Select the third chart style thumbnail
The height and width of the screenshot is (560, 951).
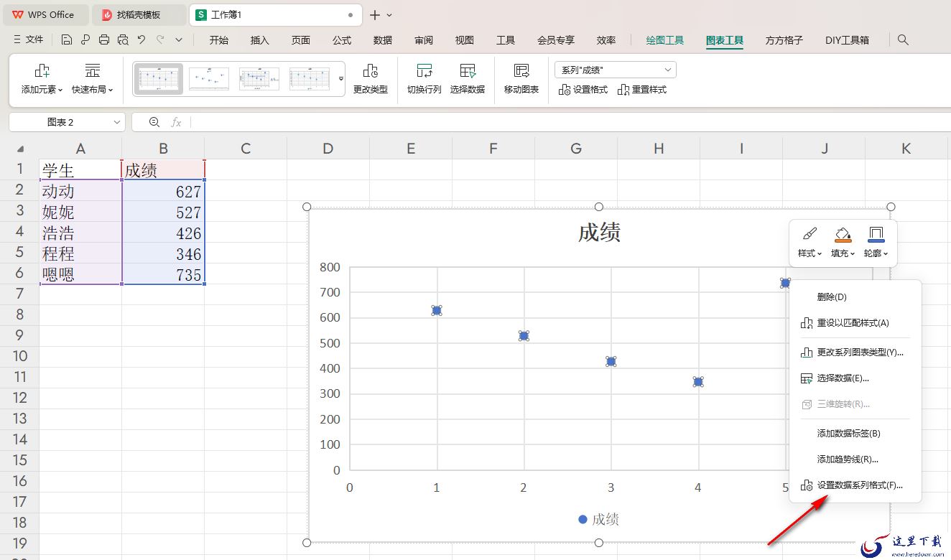259,78
